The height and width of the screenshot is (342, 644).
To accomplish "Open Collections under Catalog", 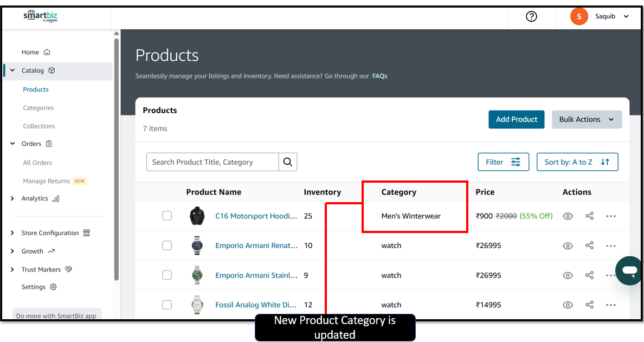I will point(39,126).
